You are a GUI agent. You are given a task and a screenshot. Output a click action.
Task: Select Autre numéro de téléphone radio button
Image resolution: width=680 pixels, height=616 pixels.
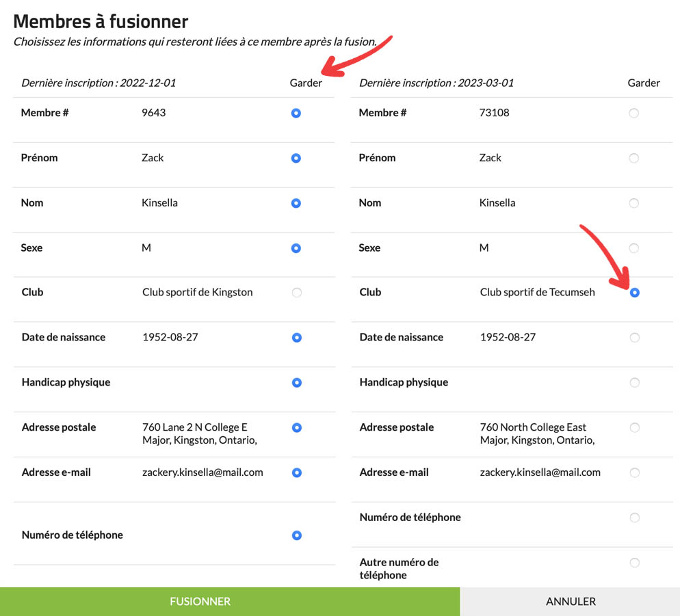[x=634, y=563]
